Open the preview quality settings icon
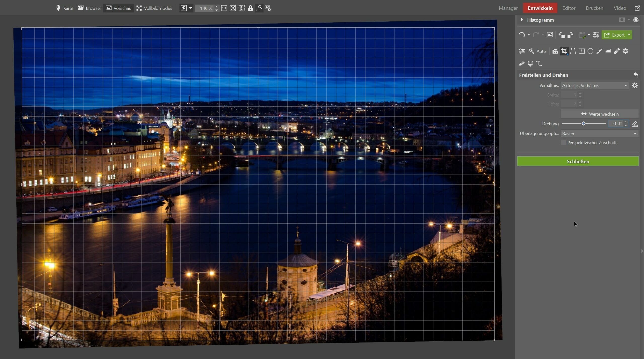The height and width of the screenshot is (359, 644). click(x=268, y=8)
